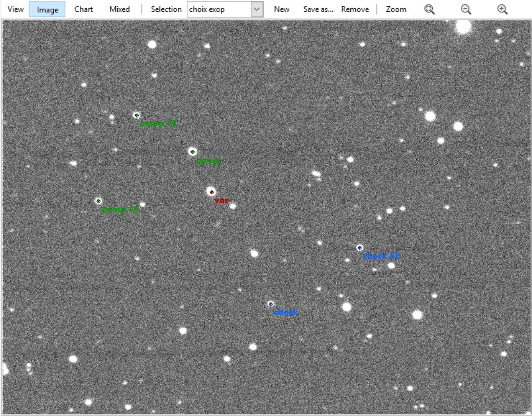Open the selection dropdown arrow
This screenshot has width=532, height=416.
click(257, 9)
